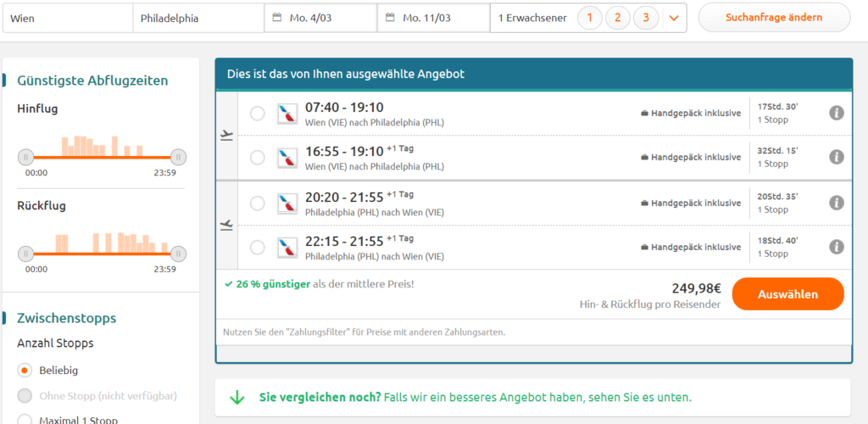Click airline logo of 22:15 return flight
The width and height of the screenshot is (868, 424).
coord(287,247)
